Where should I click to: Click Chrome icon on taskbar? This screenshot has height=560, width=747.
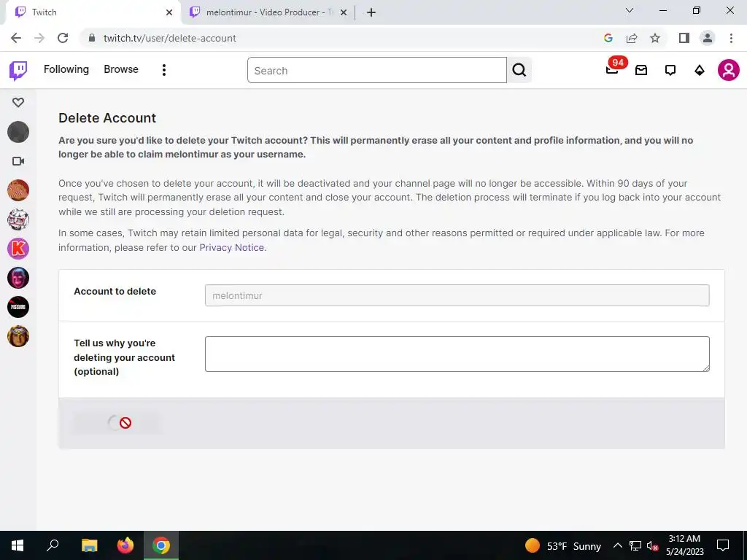tap(161, 545)
